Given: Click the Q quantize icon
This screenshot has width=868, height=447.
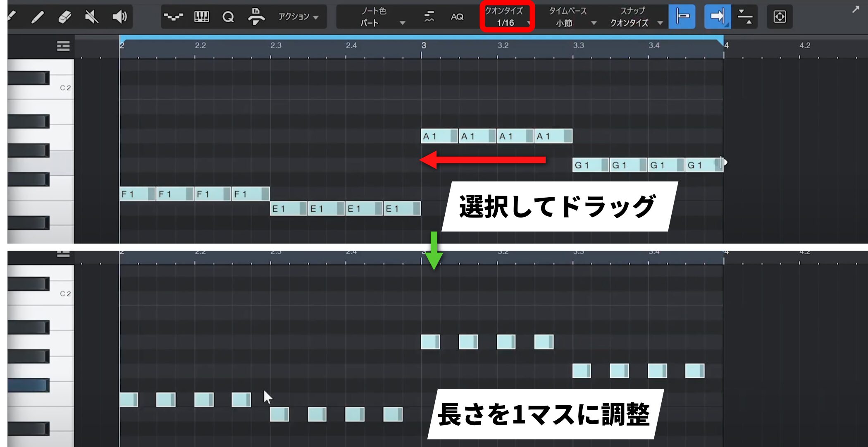Looking at the screenshot, I should pyautogui.click(x=228, y=17).
